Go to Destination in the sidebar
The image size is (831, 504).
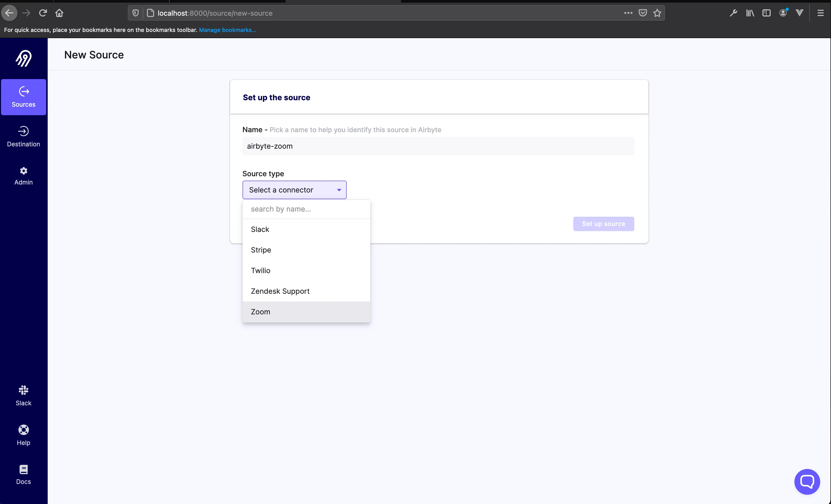[24, 137]
